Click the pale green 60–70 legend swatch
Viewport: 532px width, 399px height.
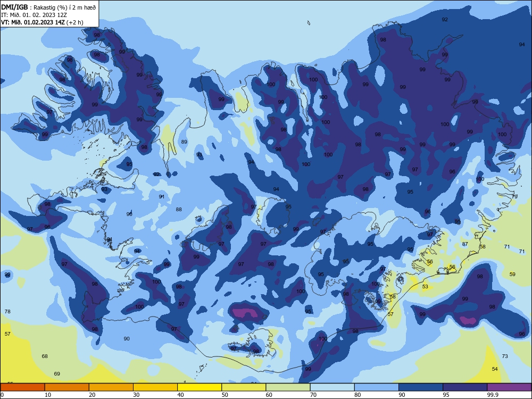(288, 387)
